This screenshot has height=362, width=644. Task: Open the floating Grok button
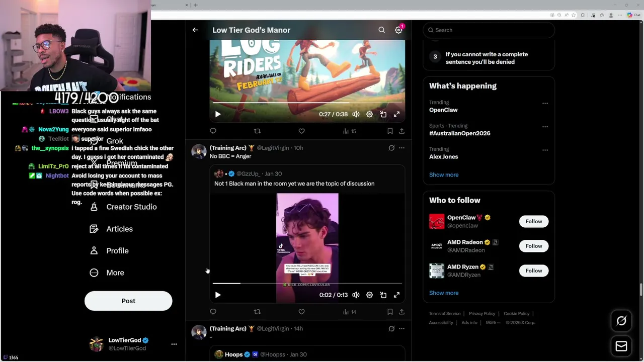tap(621, 321)
